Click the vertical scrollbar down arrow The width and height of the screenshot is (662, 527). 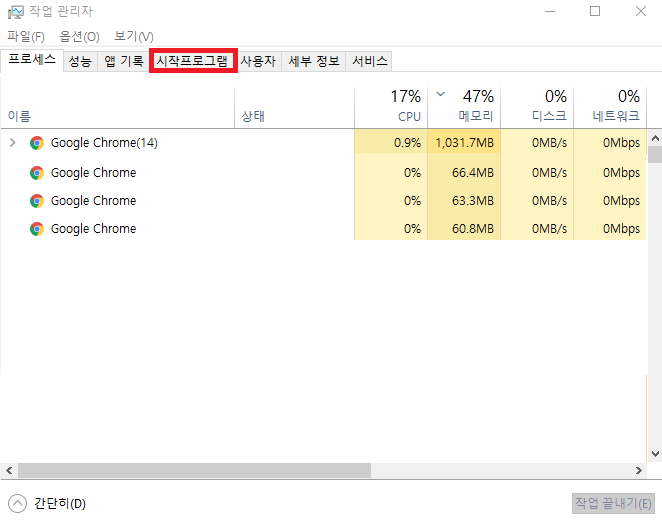(655, 454)
